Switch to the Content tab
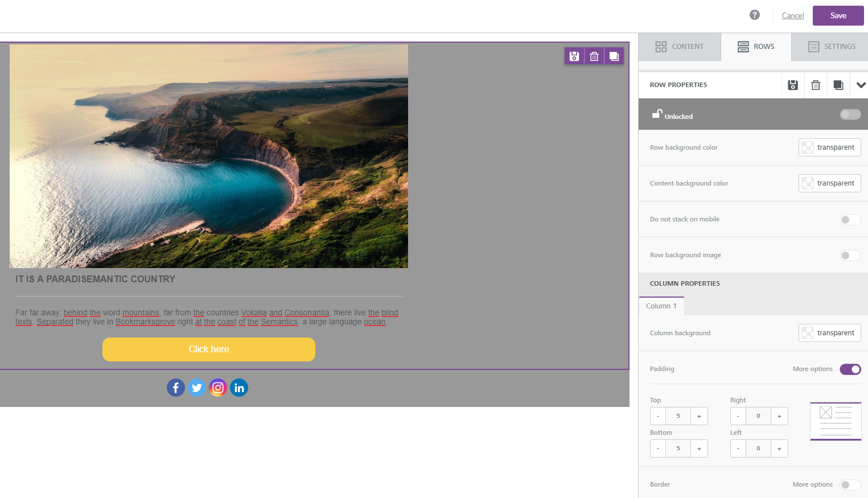The height and width of the screenshot is (498, 868). (680, 47)
